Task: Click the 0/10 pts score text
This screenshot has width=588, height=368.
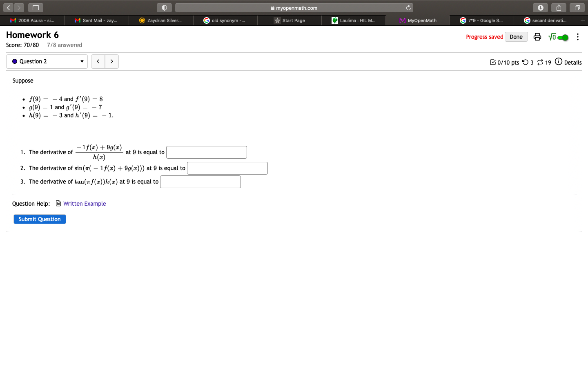Action: [508, 63]
